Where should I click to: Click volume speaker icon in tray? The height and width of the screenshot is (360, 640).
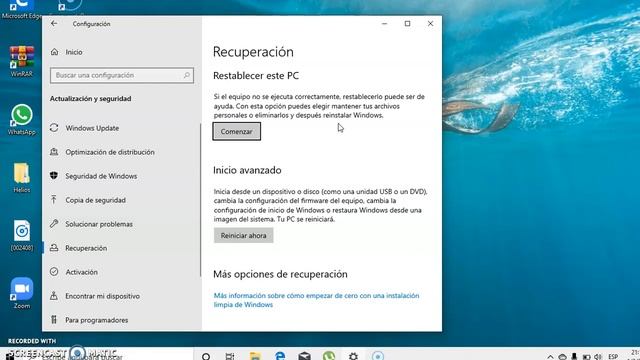[598, 357]
